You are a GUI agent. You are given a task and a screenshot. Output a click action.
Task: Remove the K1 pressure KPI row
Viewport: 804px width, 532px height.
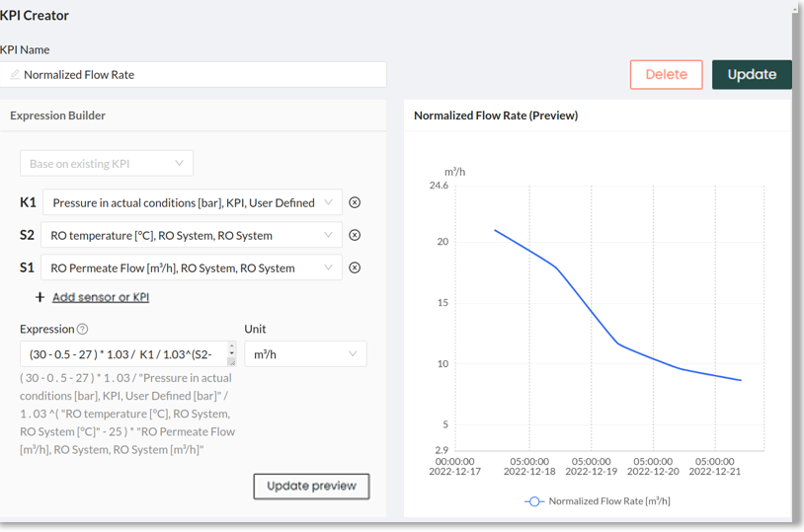point(355,202)
